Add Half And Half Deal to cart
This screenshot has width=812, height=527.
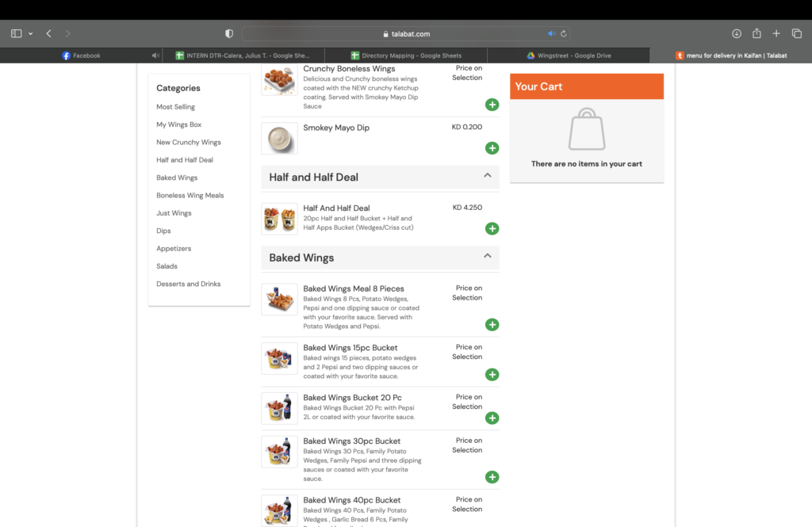point(492,229)
